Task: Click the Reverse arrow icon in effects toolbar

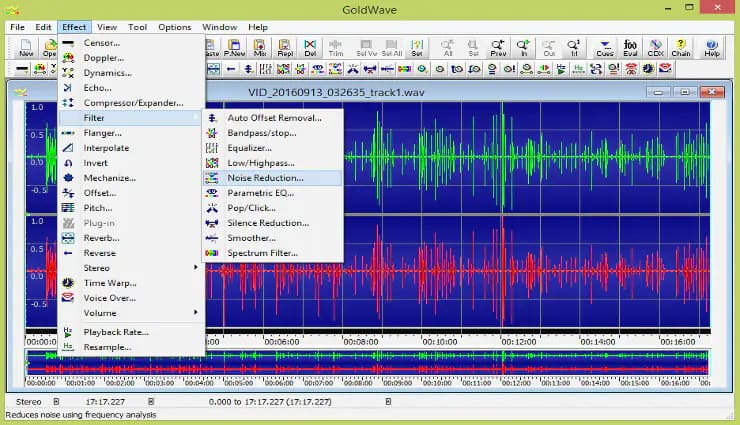Action: [x=231, y=69]
